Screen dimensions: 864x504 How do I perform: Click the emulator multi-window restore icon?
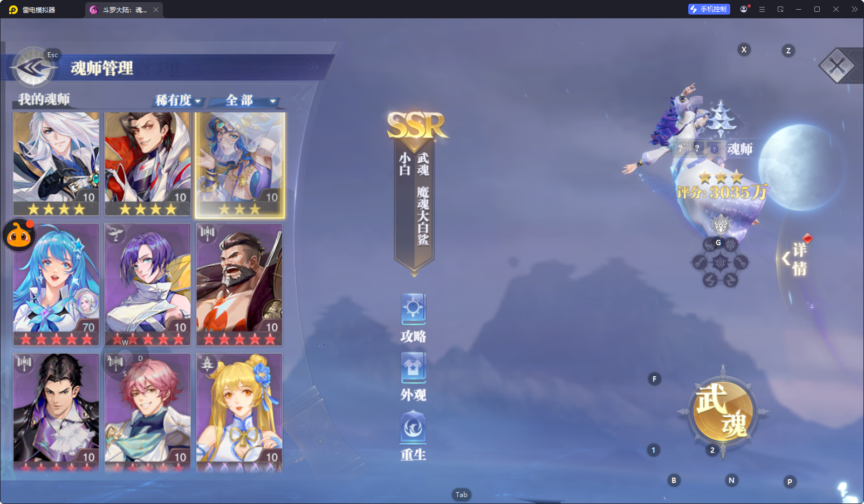click(780, 9)
